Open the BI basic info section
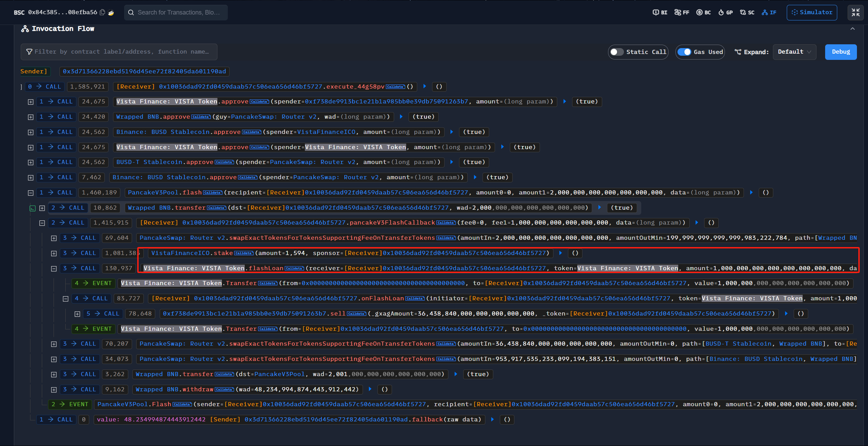 tap(660, 12)
